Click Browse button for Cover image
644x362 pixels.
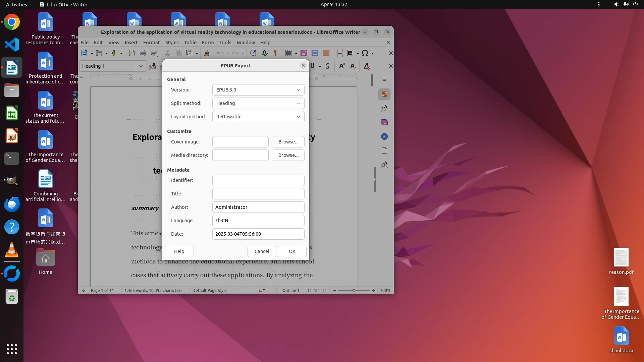pos(288,142)
